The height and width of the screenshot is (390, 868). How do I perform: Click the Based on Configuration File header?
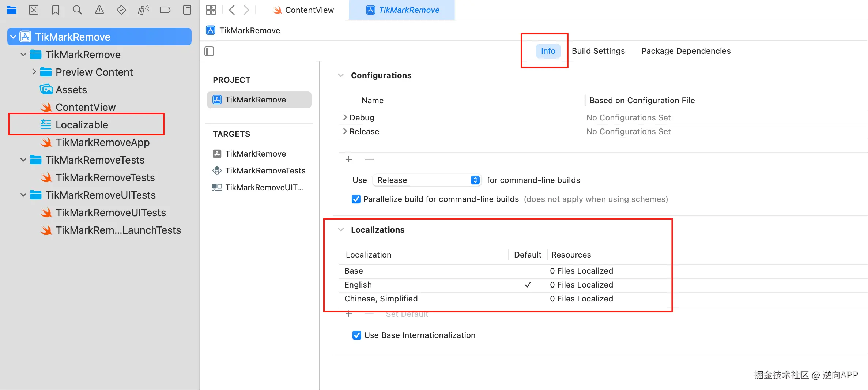click(642, 100)
